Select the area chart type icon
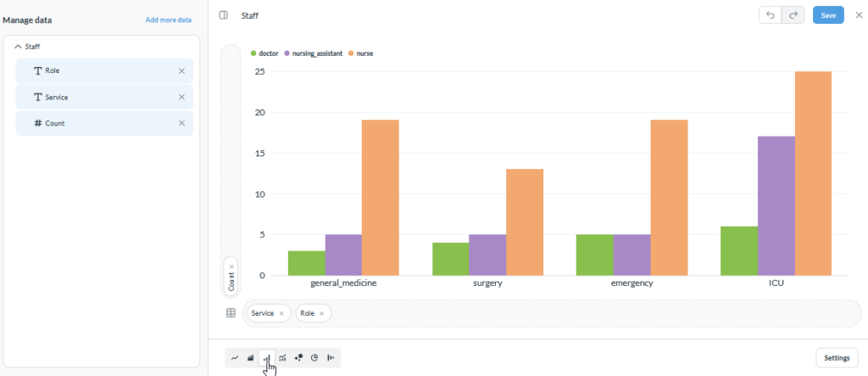 (250, 357)
